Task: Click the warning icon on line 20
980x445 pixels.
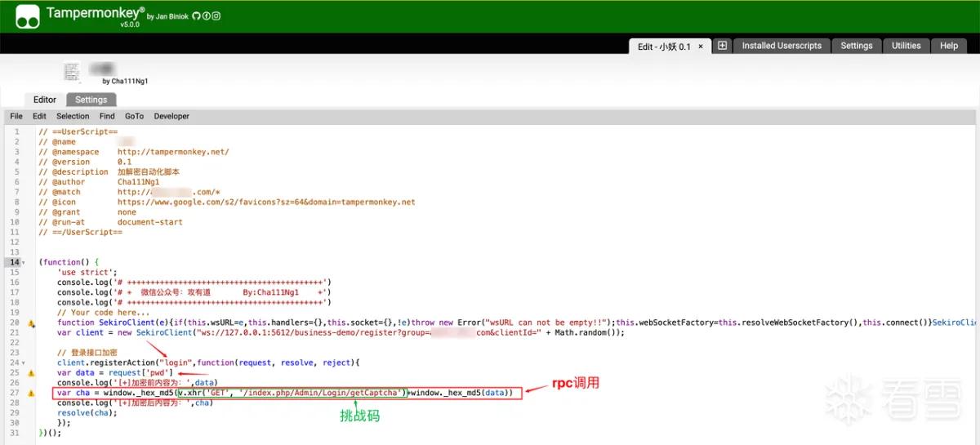Action: tap(31, 323)
